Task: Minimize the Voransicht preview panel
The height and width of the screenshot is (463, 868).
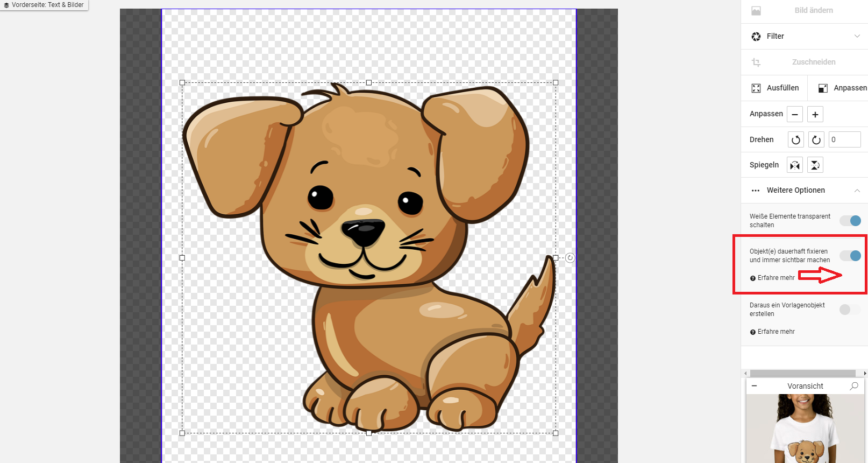Action: click(x=755, y=386)
